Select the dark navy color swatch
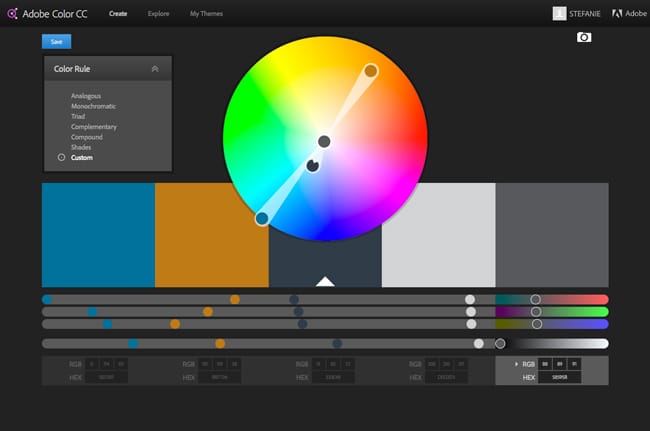The image size is (650, 431). pos(325,261)
